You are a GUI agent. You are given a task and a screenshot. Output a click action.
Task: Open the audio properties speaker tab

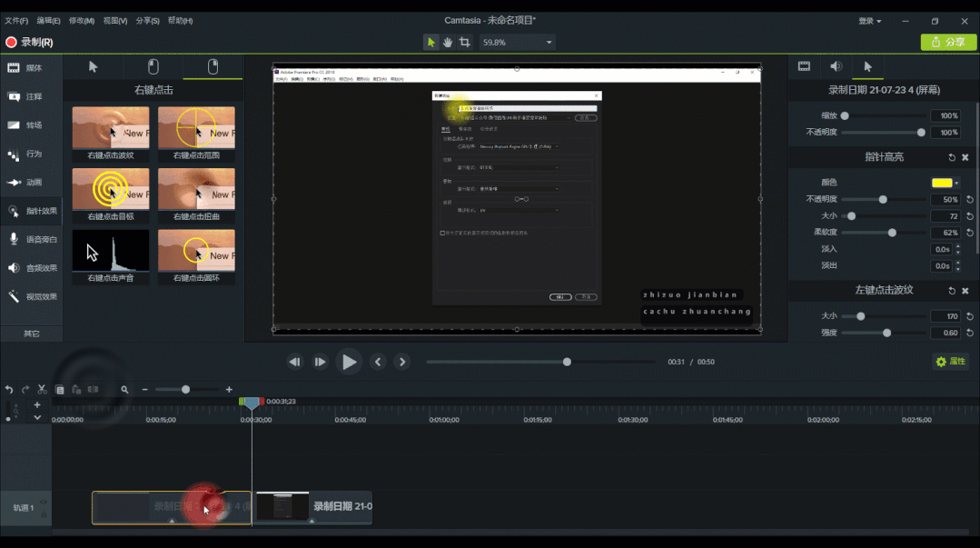(836, 66)
